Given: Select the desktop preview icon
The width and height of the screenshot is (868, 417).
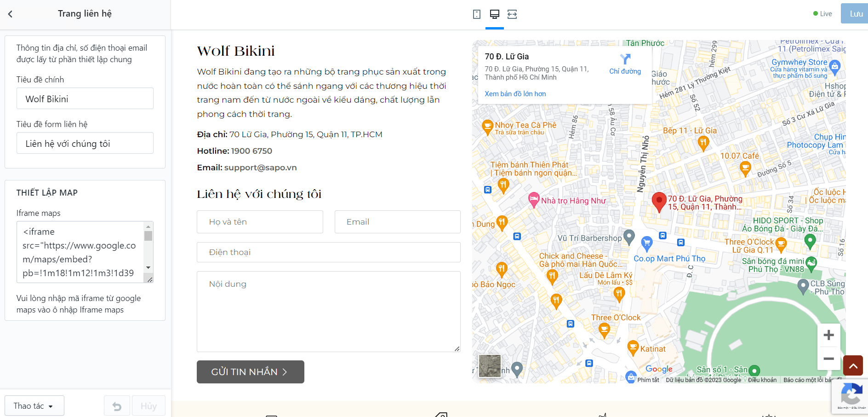Looking at the screenshot, I should 495,14.
